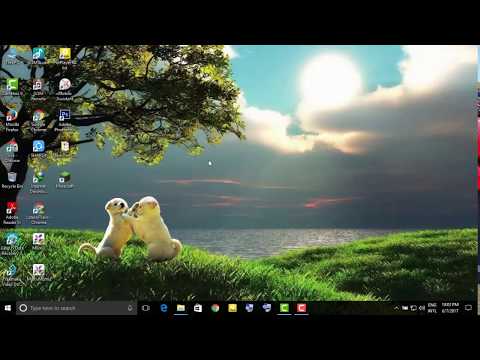
Task: Open Task View on the taskbar
Action: pyautogui.click(x=146, y=308)
